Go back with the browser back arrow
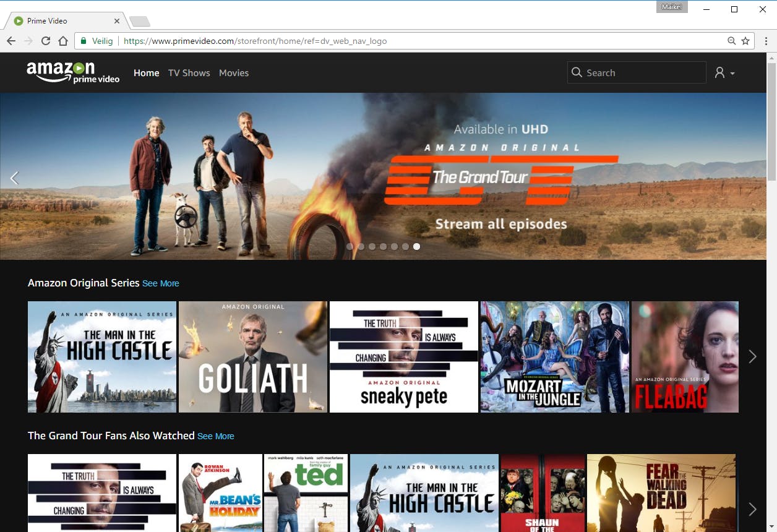The height and width of the screenshot is (532, 777). 11,41
